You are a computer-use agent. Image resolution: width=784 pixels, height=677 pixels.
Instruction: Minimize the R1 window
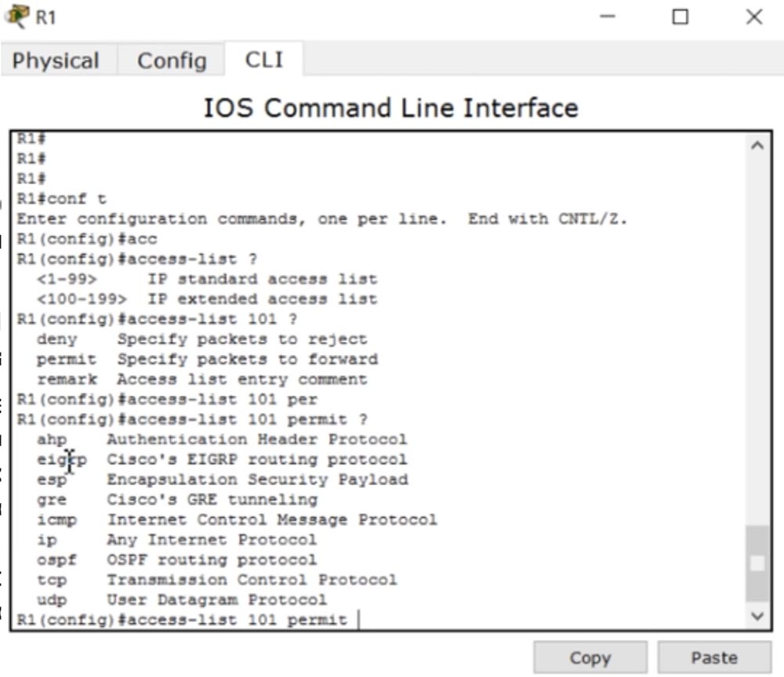608,16
